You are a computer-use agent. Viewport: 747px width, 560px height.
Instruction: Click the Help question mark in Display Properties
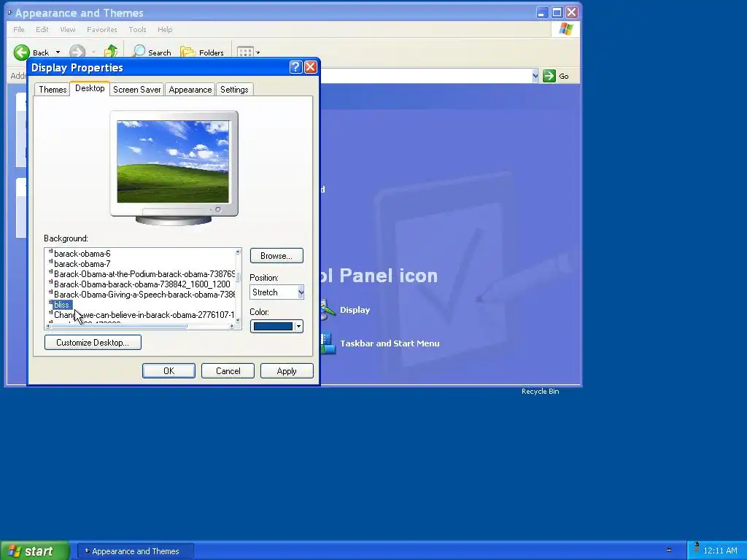pyautogui.click(x=295, y=67)
